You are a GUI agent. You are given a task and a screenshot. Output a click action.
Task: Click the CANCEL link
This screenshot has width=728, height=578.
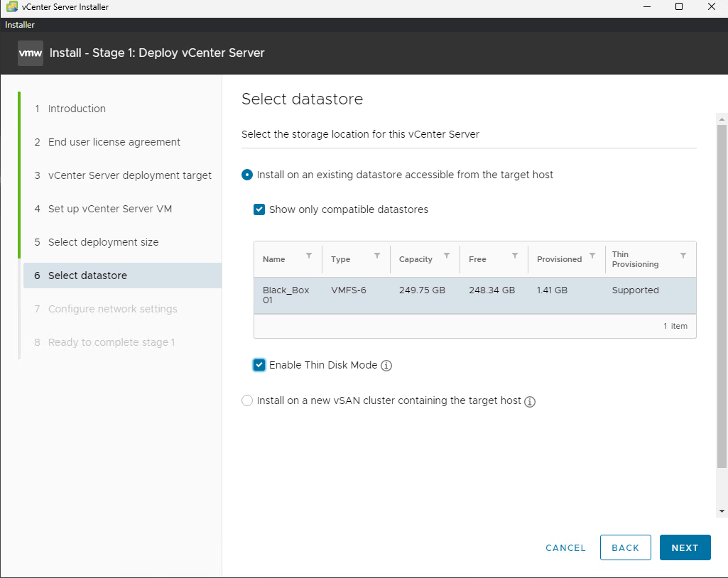point(565,547)
